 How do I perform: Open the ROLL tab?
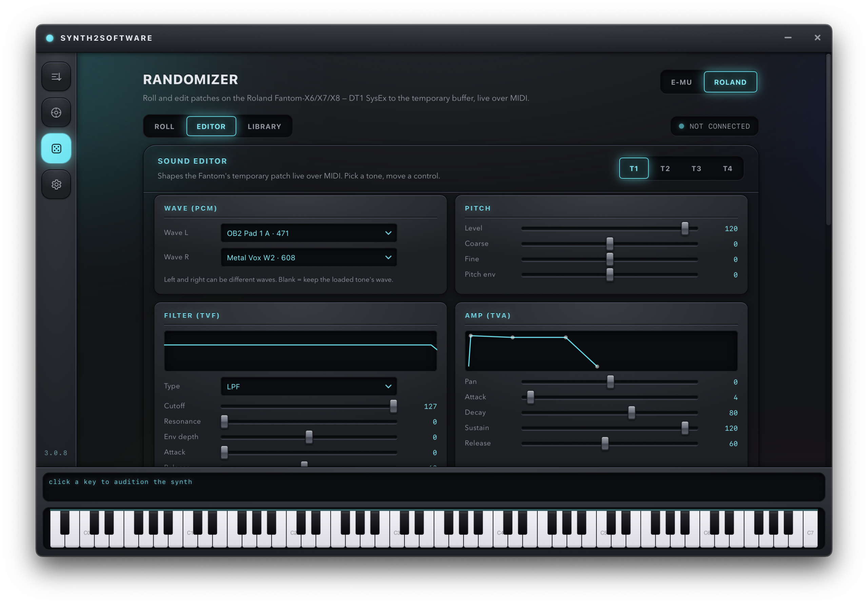tap(164, 127)
